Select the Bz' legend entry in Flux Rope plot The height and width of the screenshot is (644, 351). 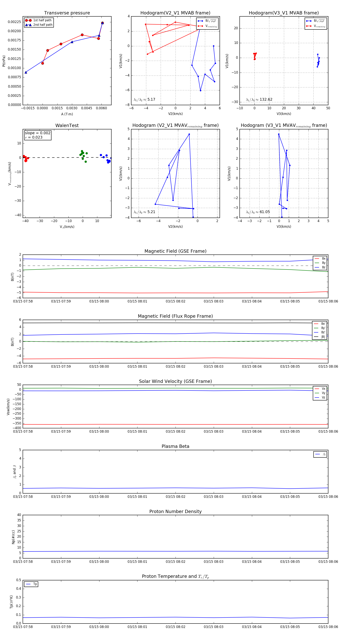point(320,333)
